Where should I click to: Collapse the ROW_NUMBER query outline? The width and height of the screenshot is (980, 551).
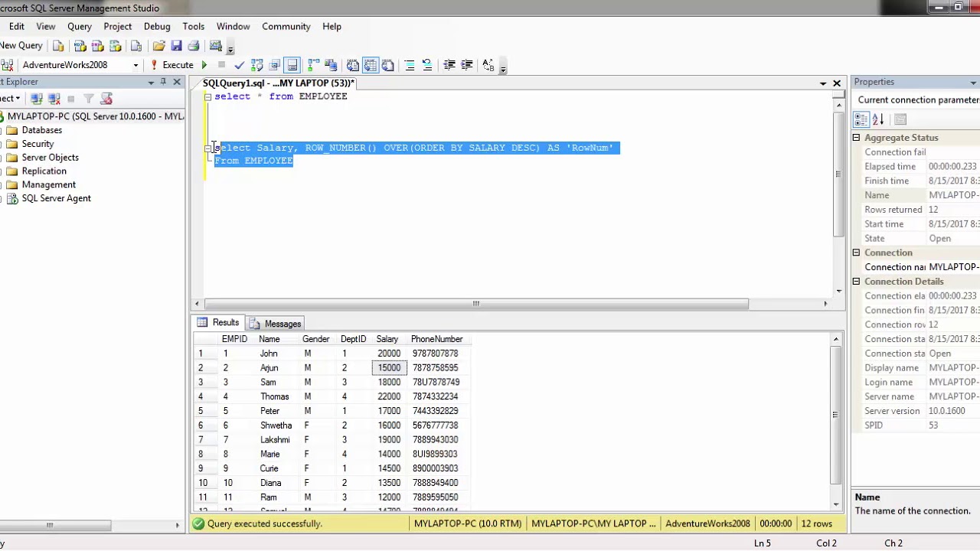207,148
